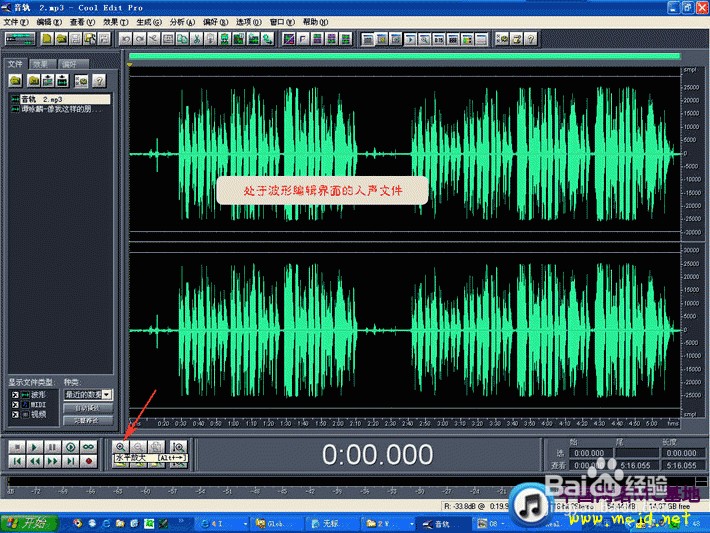This screenshot has height=533, width=710.
Task: Stop playback with the stop button
Action: [x=17, y=447]
